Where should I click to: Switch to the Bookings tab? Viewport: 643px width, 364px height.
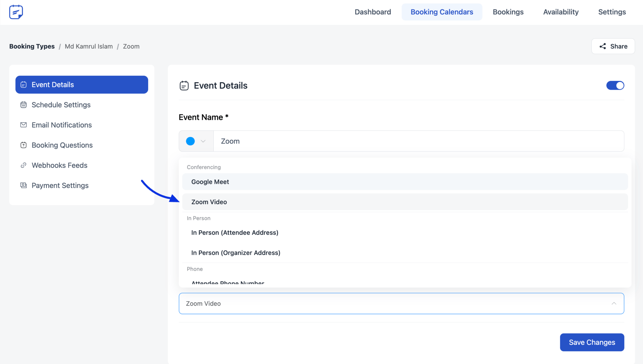pyautogui.click(x=508, y=12)
